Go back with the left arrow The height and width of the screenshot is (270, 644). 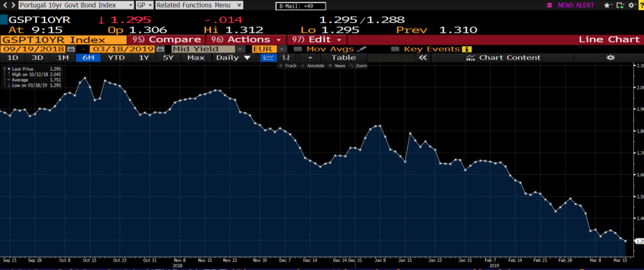(4, 5)
